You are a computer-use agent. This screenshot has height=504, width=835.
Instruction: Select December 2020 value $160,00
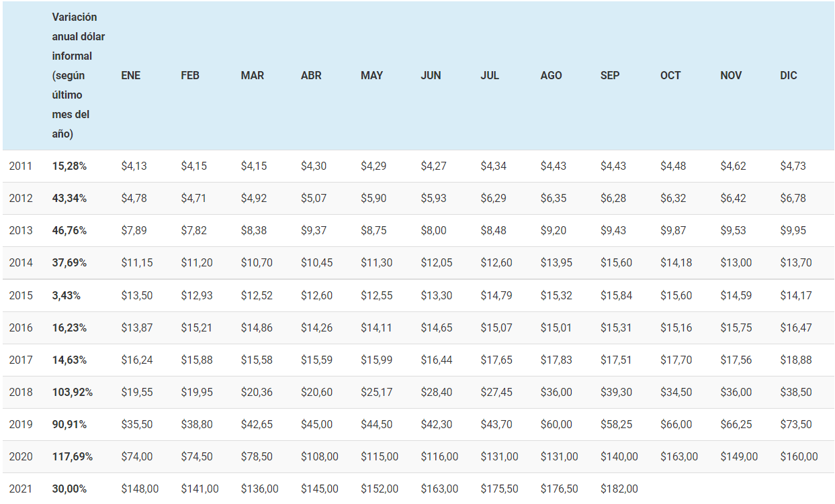[x=799, y=456]
